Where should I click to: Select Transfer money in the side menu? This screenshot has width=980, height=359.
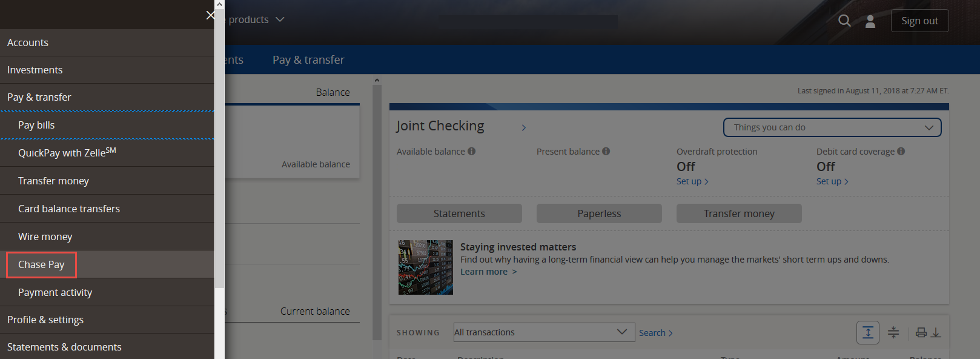(x=107, y=181)
